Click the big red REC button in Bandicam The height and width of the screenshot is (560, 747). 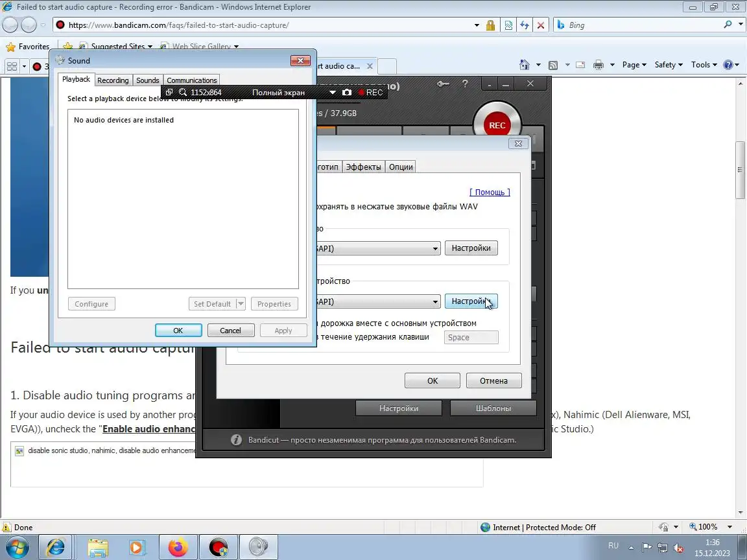[x=497, y=124]
